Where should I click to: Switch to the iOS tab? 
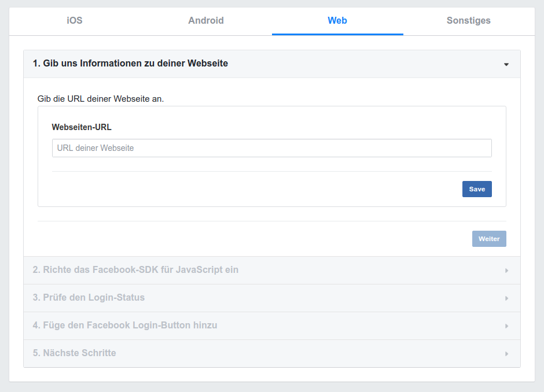(75, 21)
